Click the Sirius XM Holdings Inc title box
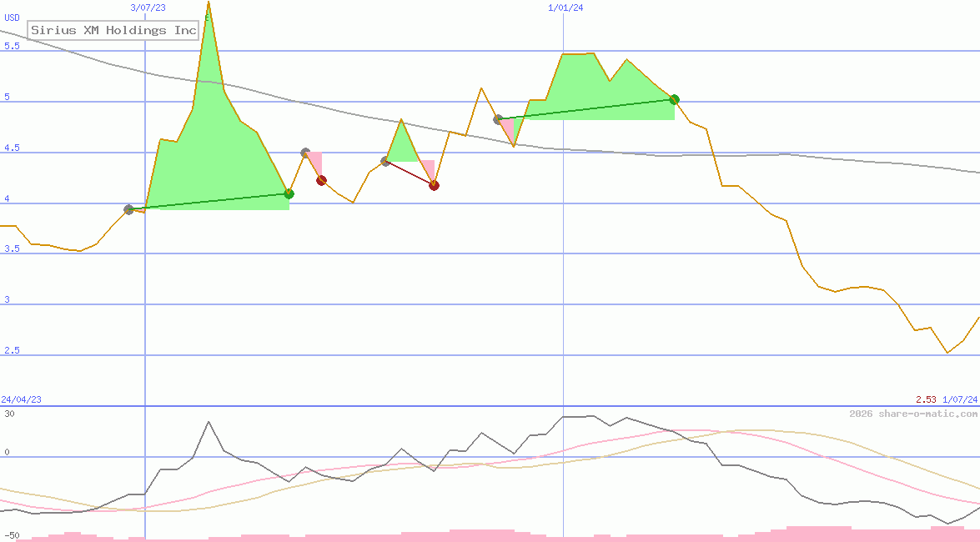 pyautogui.click(x=113, y=30)
